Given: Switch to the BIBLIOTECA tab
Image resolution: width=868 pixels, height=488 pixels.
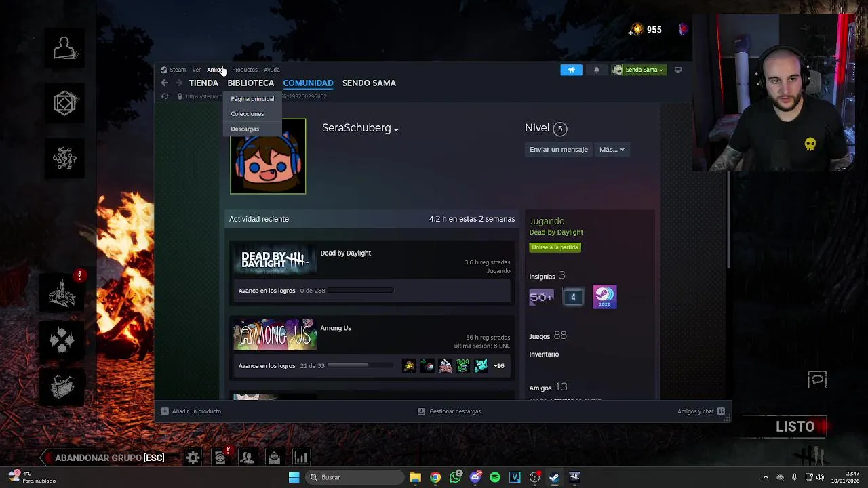Looking at the screenshot, I should click(251, 83).
